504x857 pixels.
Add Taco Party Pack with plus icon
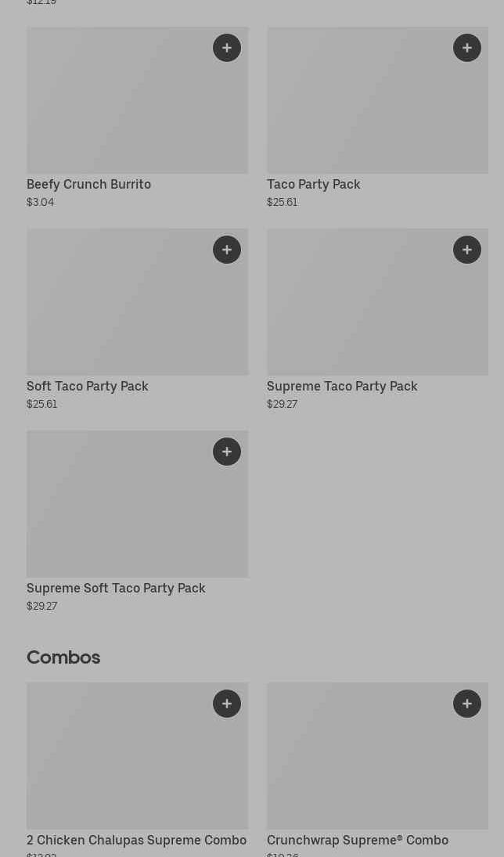coord(467,48)
